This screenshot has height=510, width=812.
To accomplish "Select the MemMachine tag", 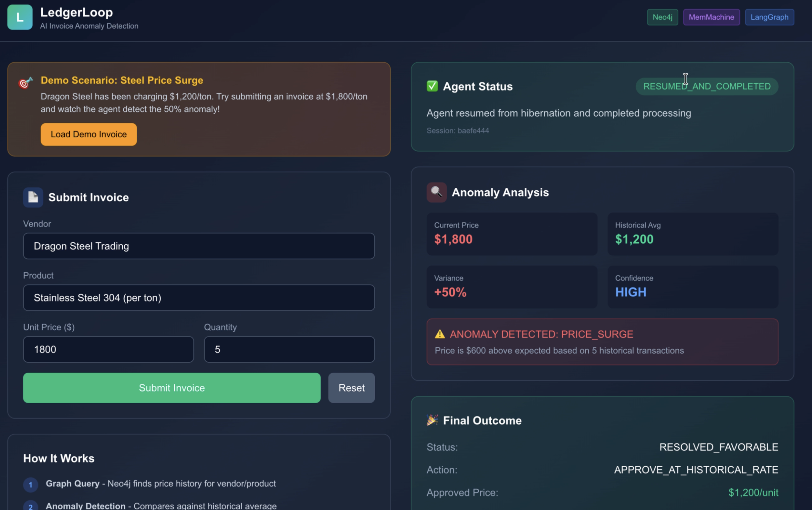I will click(711, 17).
